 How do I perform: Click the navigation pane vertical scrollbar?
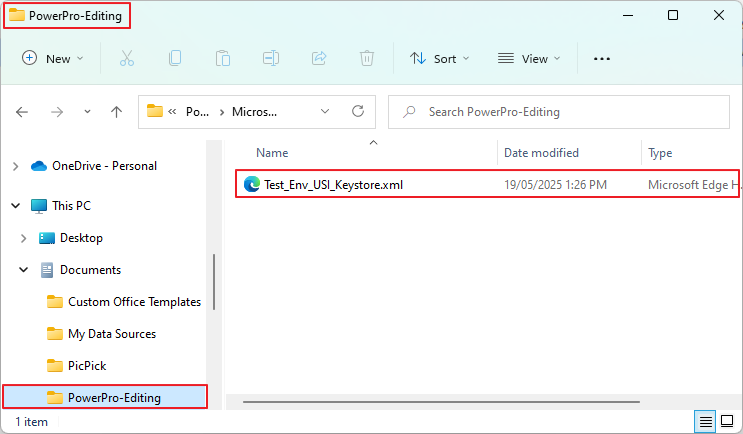[214, 282]
